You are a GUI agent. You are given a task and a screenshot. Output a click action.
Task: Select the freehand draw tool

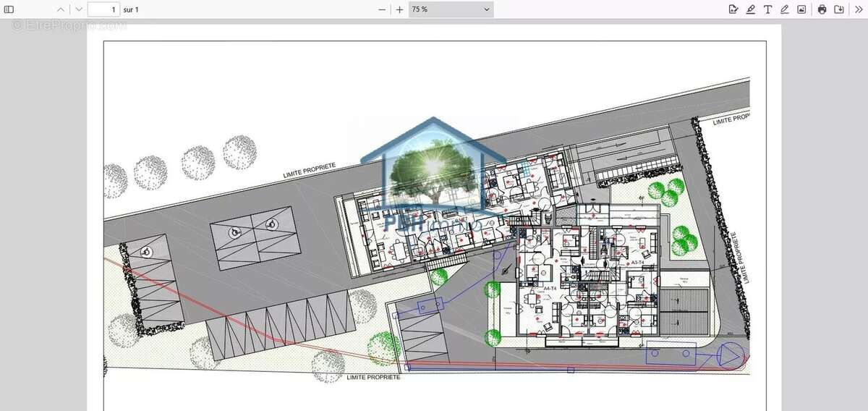click(784, 9)
